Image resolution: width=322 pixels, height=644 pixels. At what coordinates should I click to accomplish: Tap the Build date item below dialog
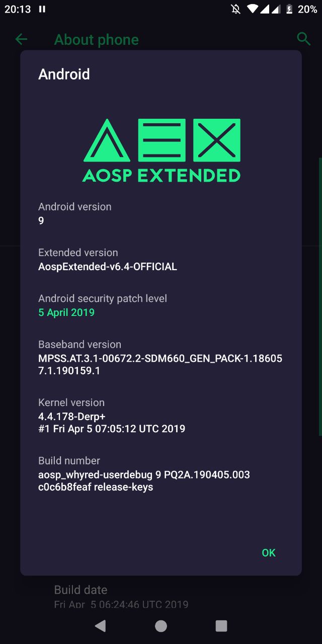(x=161, y=596)
